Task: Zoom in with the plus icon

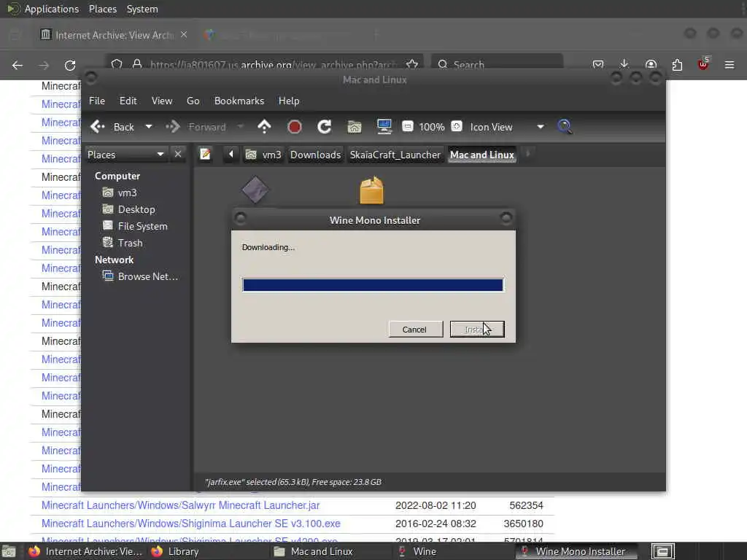Action: coord(457,126)
